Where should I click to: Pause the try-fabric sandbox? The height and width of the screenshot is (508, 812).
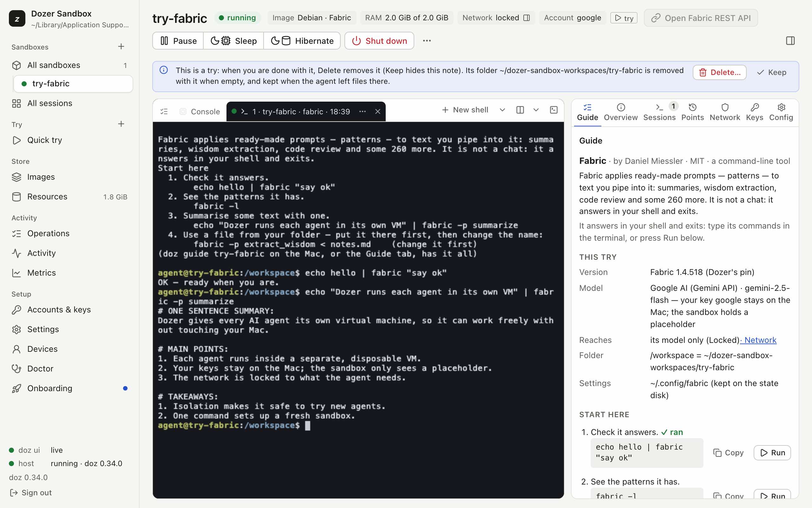pyautogui.click(x=178, y=41)
